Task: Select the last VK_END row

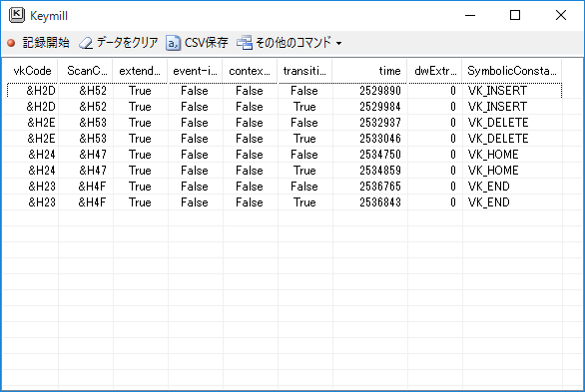Action: [285, 202]
